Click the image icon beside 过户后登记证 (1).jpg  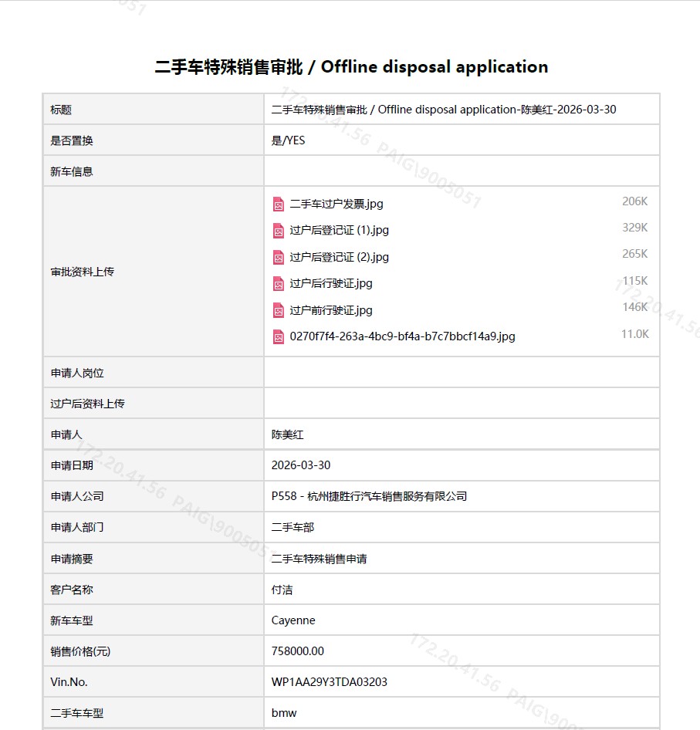click(279, 231)
